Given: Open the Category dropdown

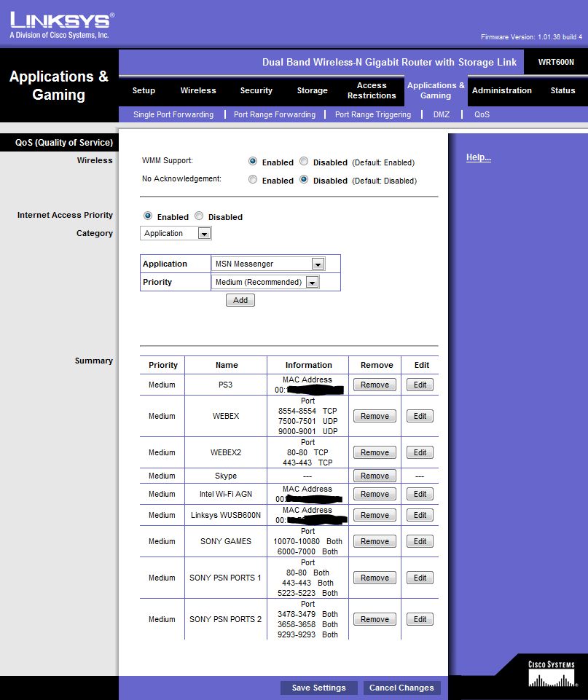Looking at the screenshot, I should pyautogui.click(x=204, y=234).
